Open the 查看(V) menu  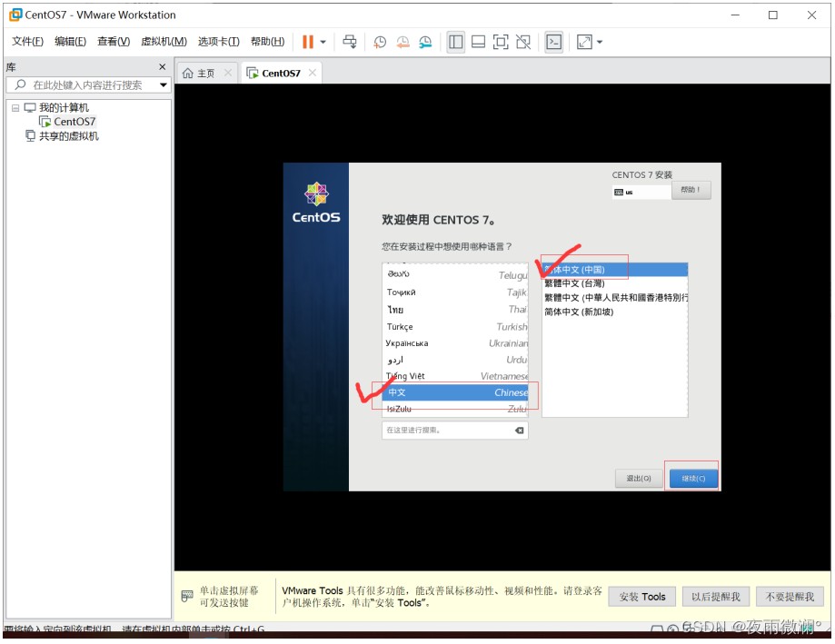[114, 42]
